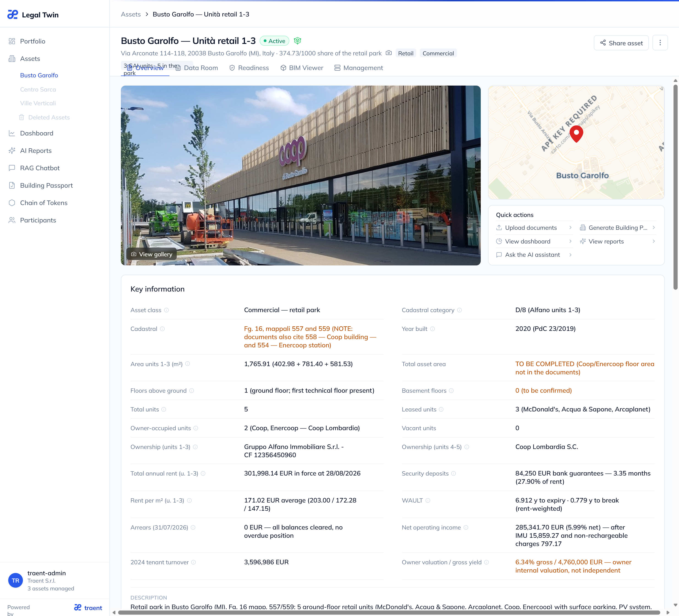This screenshot has height=616, width=679.
Task: Open Portfolio in the sidebar
Action: pyautogui.click(x=32, y=41)
